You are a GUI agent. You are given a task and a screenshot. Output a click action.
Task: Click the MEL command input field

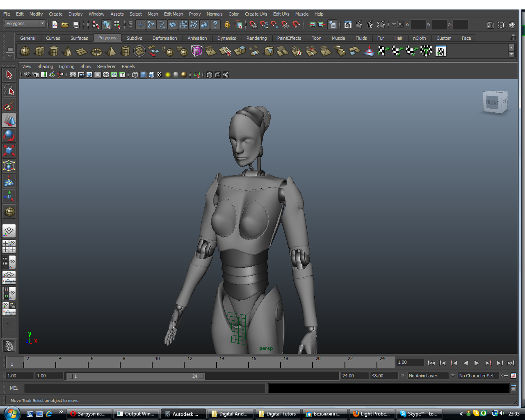[144, 388]
